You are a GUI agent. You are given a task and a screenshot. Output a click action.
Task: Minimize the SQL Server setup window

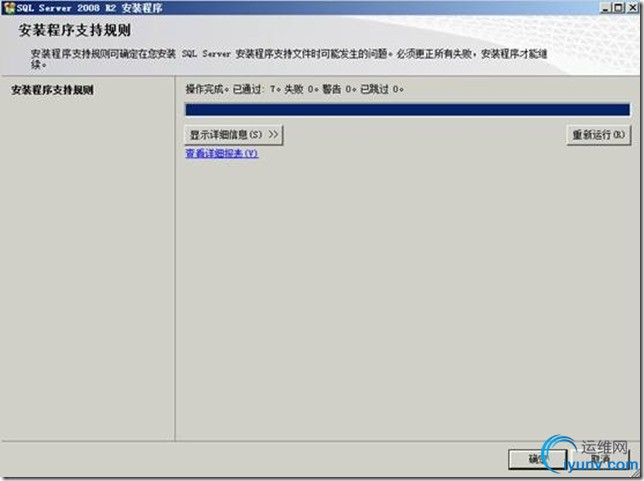point(606,7)
